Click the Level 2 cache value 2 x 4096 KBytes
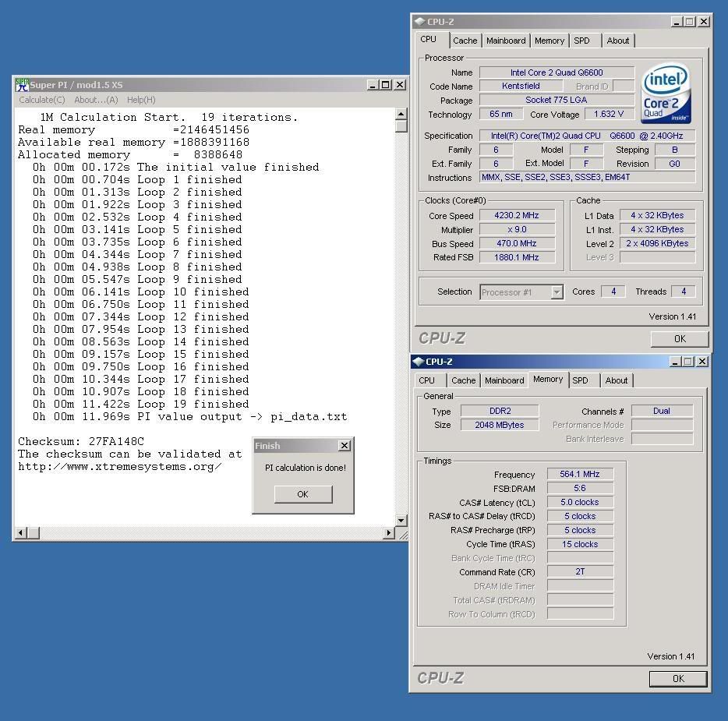 click(657, 243)
